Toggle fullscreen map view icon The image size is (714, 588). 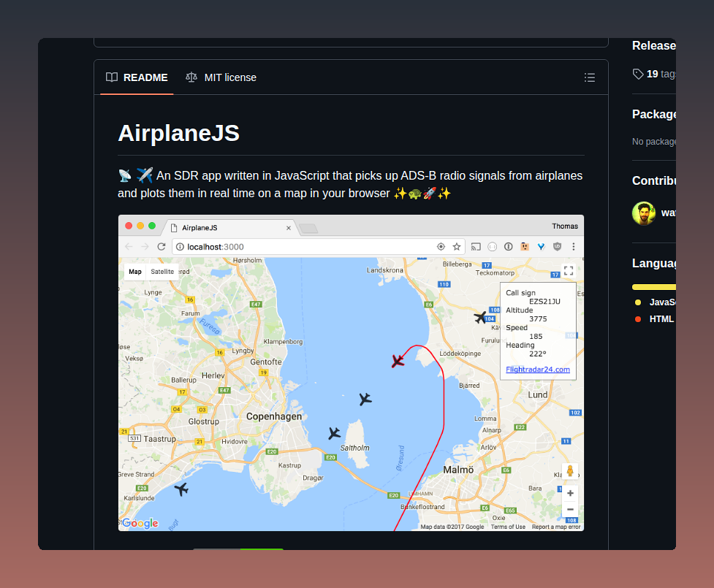569,271
